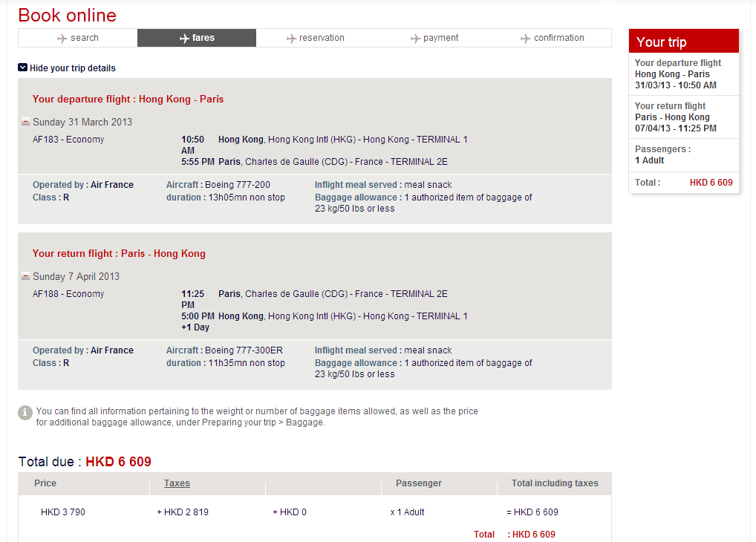The image size is (756, 542).
Task: Click the info icon above baggage note
Action: pos(25,411)
